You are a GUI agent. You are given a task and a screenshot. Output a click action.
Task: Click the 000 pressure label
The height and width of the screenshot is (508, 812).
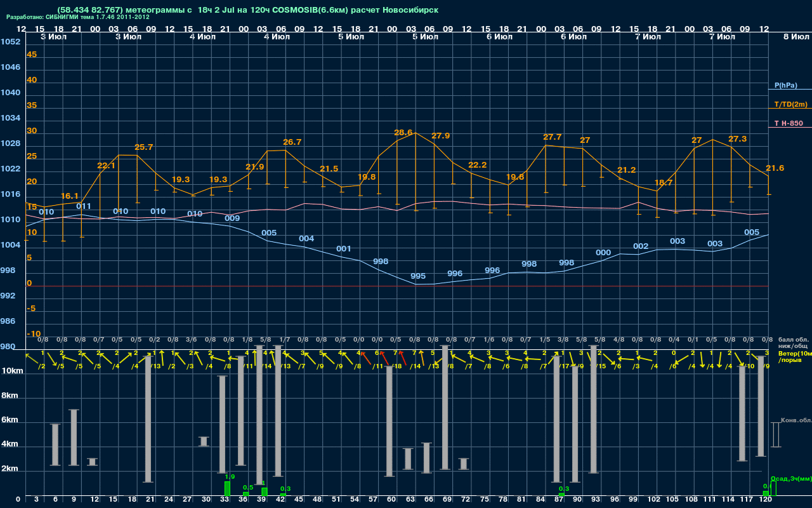pyautogui.click(x=603, y=253)
